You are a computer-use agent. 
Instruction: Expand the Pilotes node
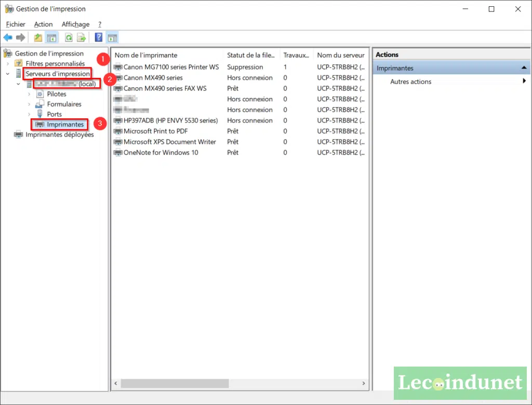pos(29,94)
